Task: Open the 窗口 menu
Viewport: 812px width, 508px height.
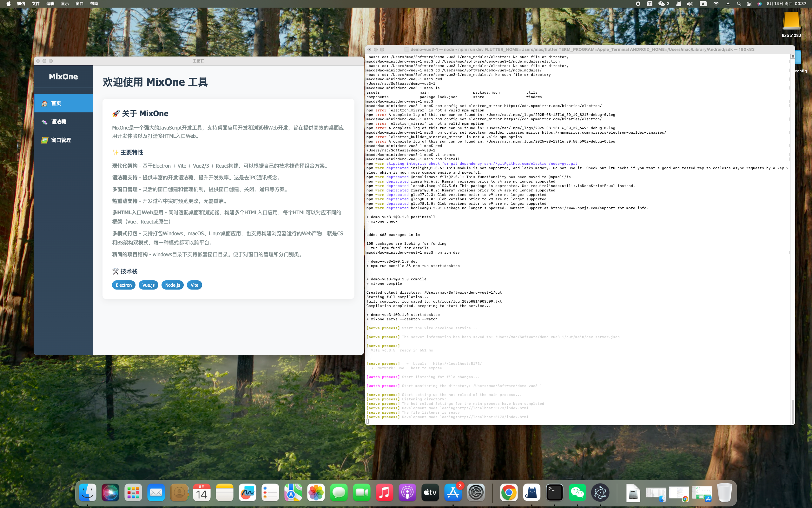Action: pos(80,4)
